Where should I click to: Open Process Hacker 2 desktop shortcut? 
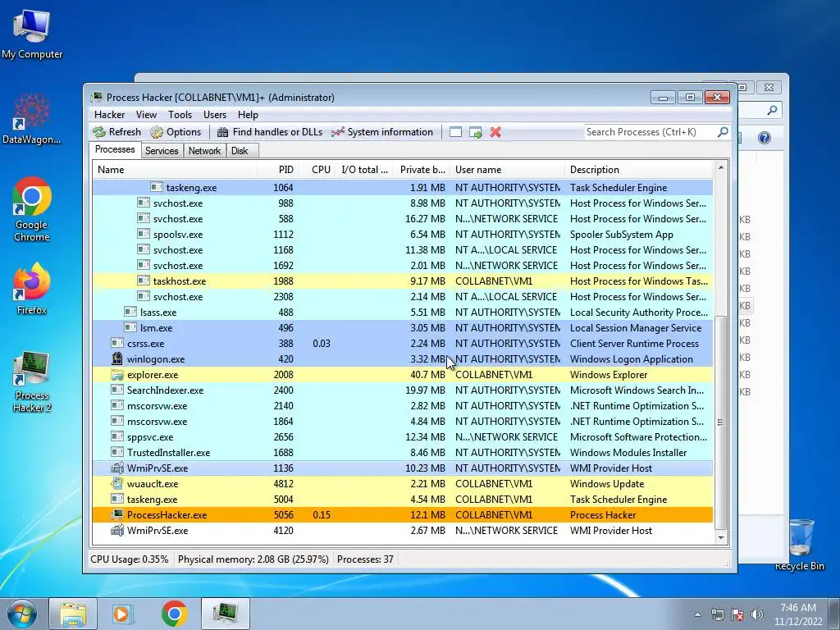(x=32, y=382)
